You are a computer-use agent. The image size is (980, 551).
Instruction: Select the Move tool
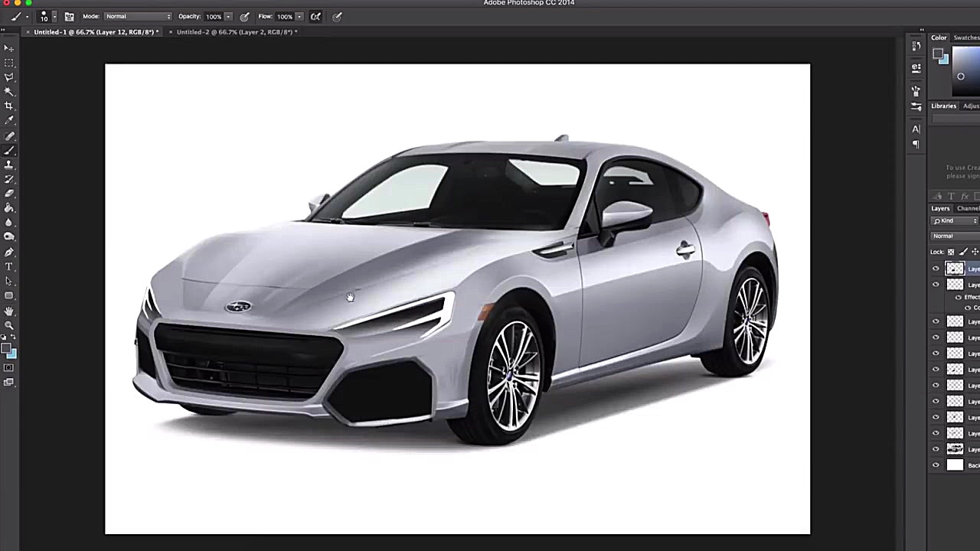9,48
